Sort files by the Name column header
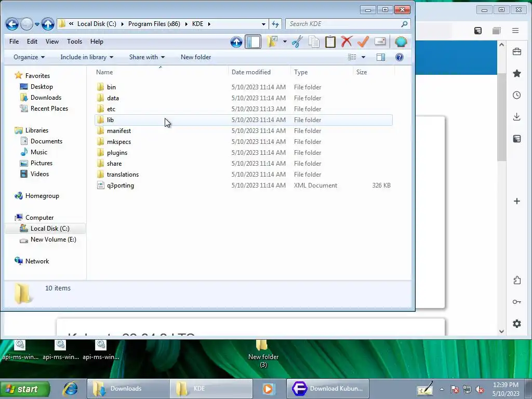532x399 pixels. 161,72
